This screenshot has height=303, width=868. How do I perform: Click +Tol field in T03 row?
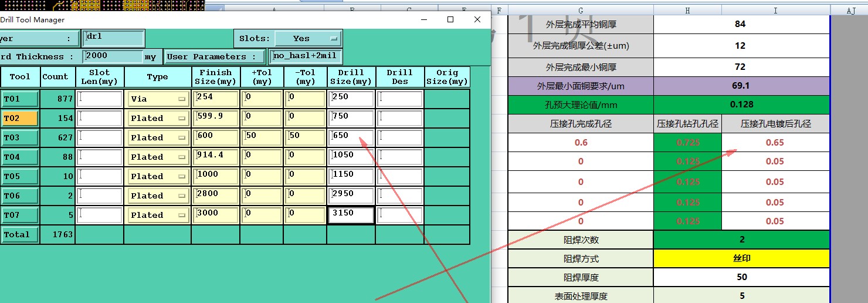coord(262,137)
